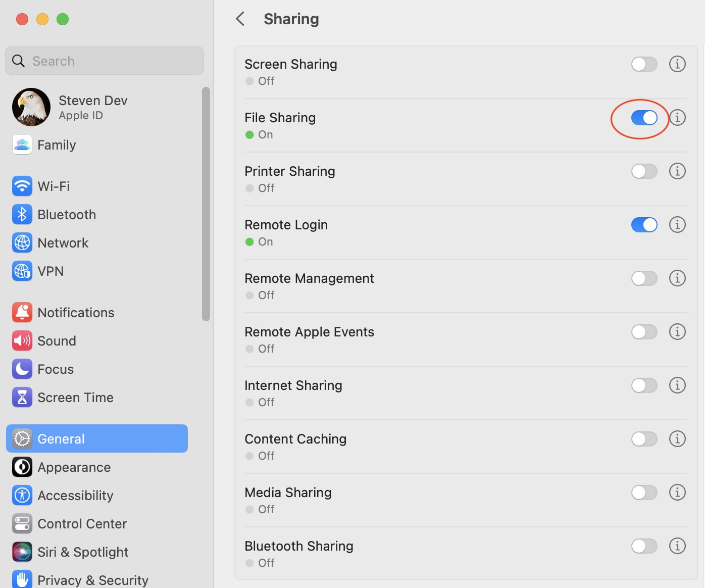Click the search magnifying glass icon

pyautogui.click(x=18, y=61)
